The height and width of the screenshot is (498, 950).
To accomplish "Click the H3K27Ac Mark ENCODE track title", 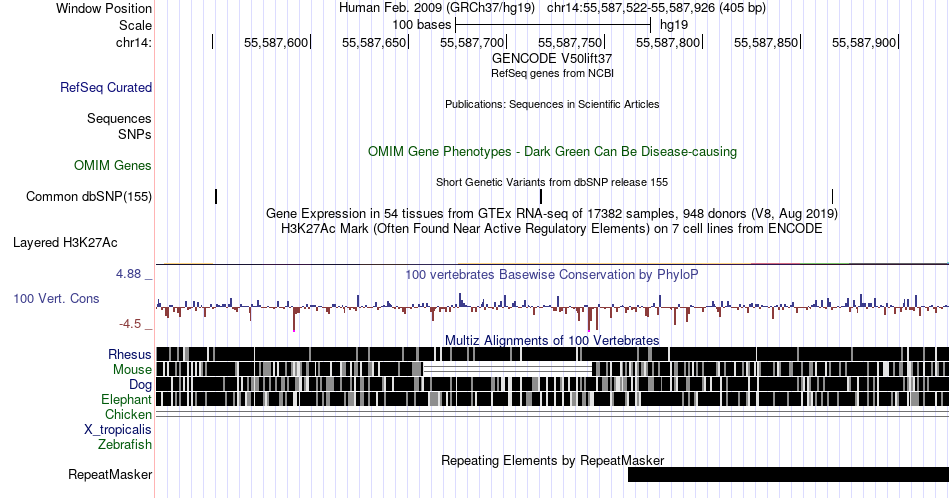I will pos(552,228).
